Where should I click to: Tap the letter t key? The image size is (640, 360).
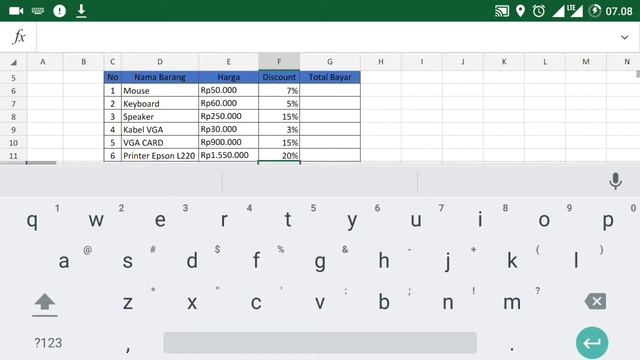[288, 220]
